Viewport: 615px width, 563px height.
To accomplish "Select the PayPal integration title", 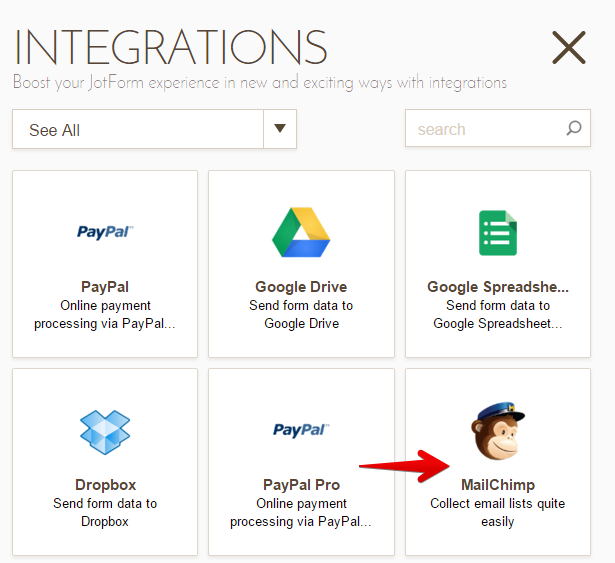I will tap(105, 287).
